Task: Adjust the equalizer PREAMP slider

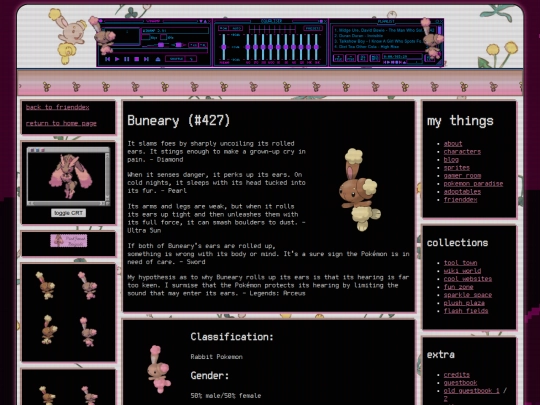Action: coord(224,47)
